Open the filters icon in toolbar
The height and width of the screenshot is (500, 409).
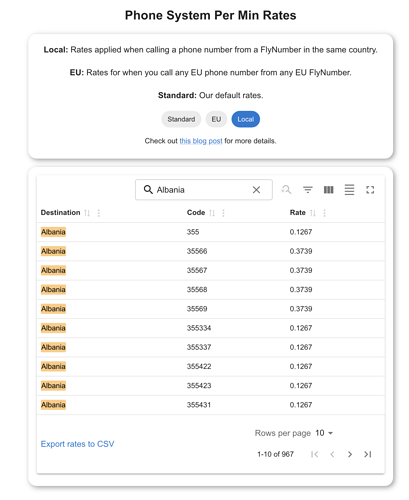coord(307,190)
